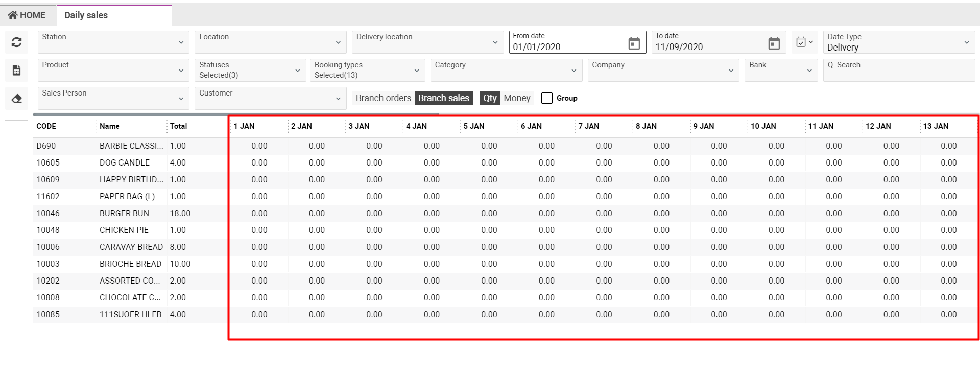Image resolution: width=980 pixels, height=374 pixels.
Task: Open the date range preset calendar icon
Action: click(x=804, y=42)
